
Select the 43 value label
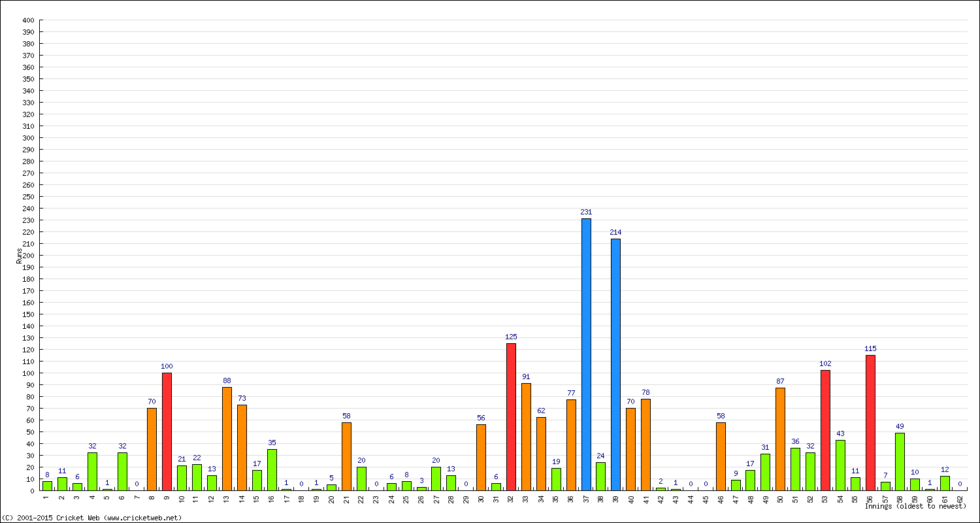point(840,433)
